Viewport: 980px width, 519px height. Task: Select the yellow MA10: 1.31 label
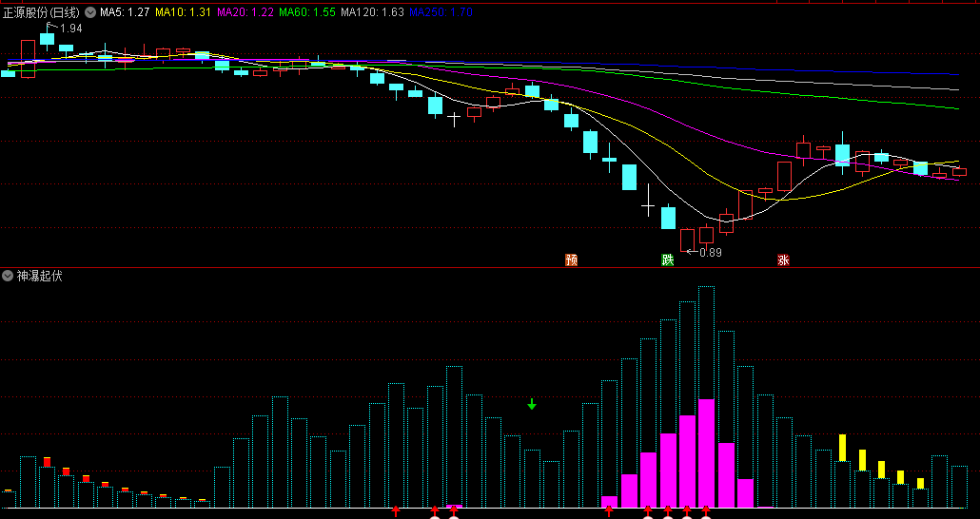tap(183, 11)
